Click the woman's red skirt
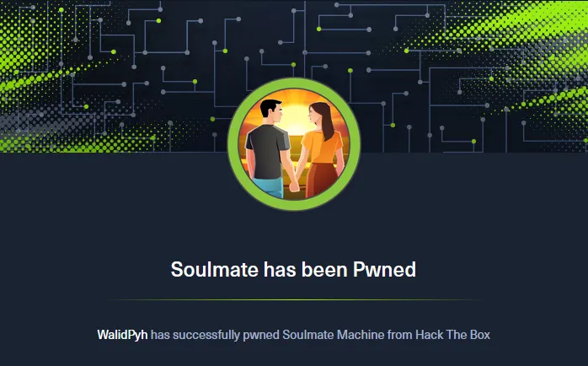588x366 pixels. tap(322, 180)
